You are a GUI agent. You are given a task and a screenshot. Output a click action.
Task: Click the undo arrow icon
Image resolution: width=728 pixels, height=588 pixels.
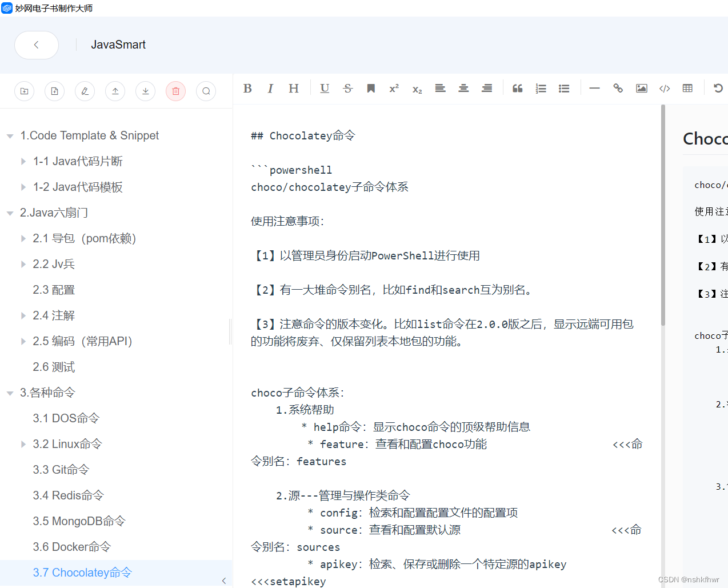coord(718,88)
